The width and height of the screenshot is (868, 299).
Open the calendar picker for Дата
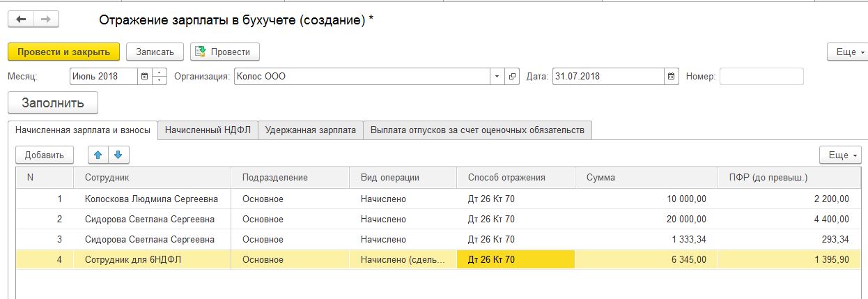tap(671, 77)
